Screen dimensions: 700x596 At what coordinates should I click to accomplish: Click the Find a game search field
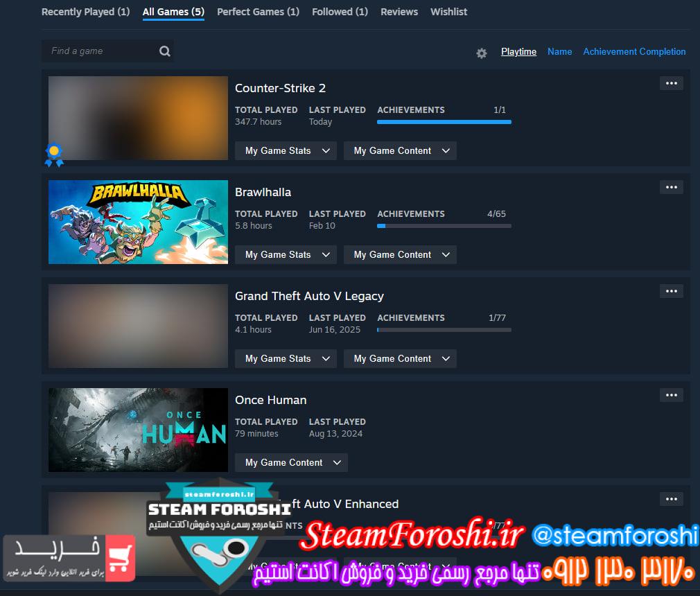pos(107,51)
